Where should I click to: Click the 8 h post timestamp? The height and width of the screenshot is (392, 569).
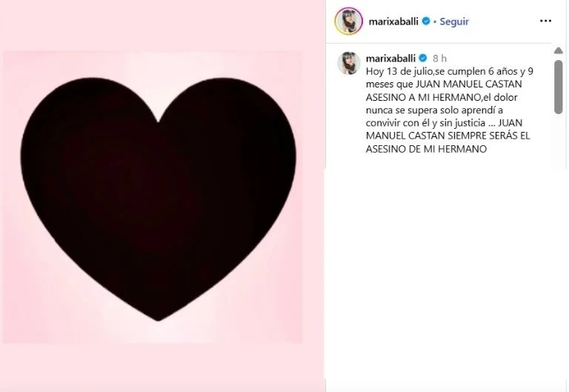pos(439,59)
